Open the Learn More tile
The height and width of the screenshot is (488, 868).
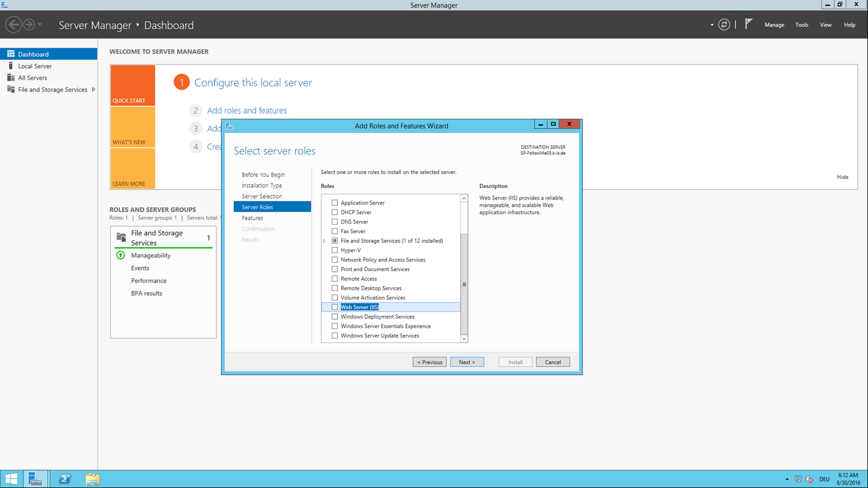[x=133, y=169]
